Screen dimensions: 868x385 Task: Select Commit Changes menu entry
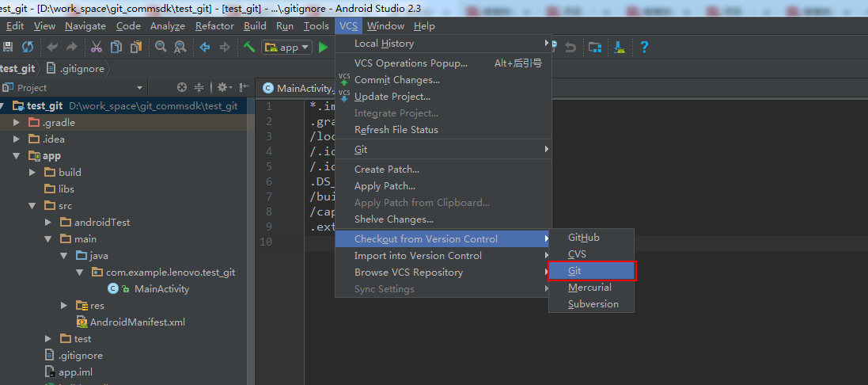click(443, 80)
